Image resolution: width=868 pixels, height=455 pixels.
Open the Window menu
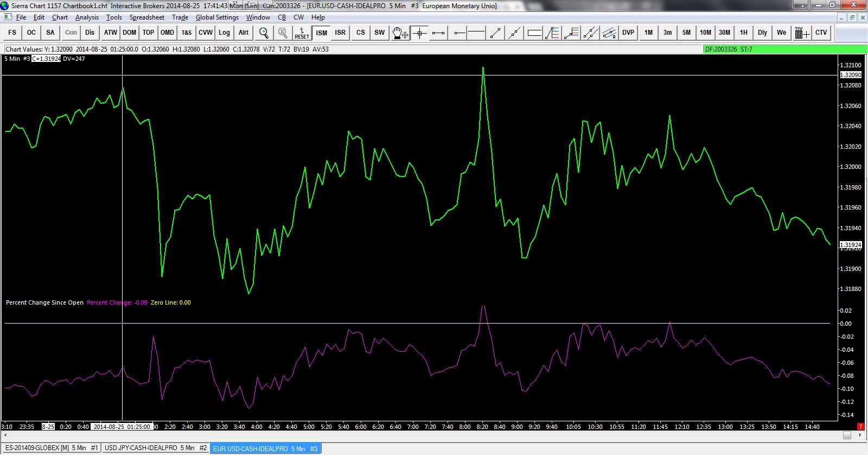[x=258, y=17]
